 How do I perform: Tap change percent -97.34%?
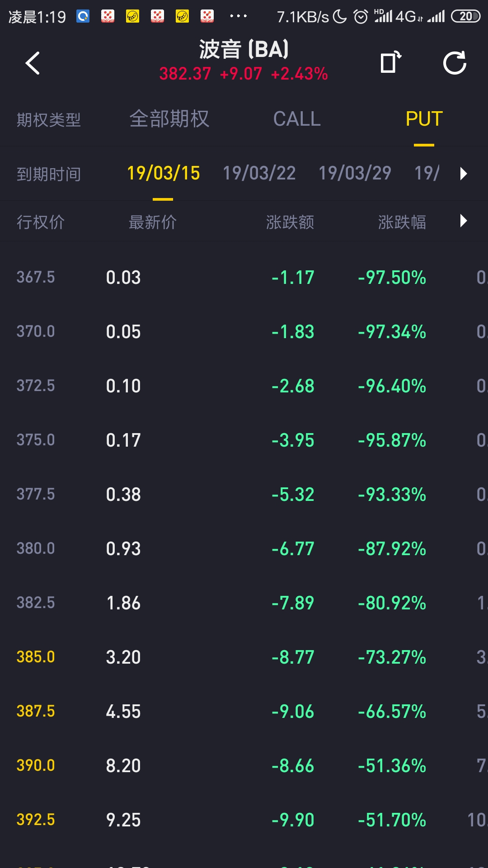click(392, 331)
